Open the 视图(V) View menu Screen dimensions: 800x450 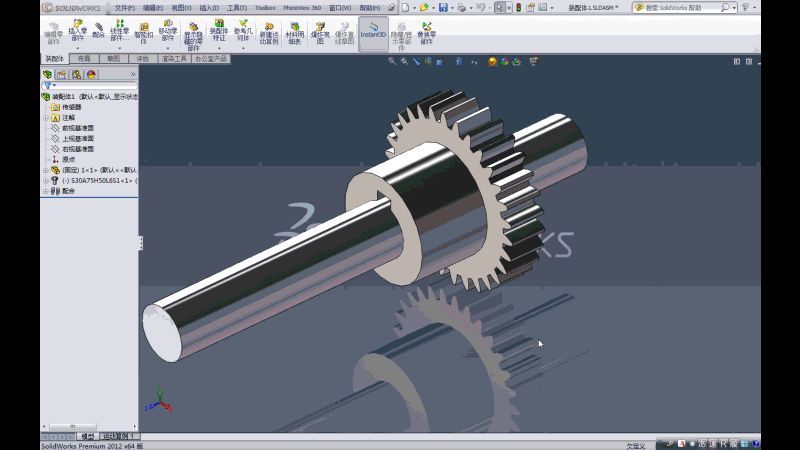tap(181, 8)
